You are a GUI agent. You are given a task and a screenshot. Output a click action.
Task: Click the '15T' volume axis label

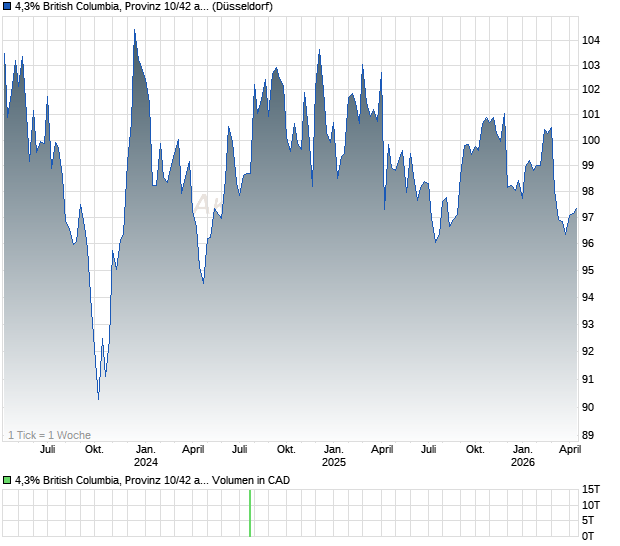591,490
